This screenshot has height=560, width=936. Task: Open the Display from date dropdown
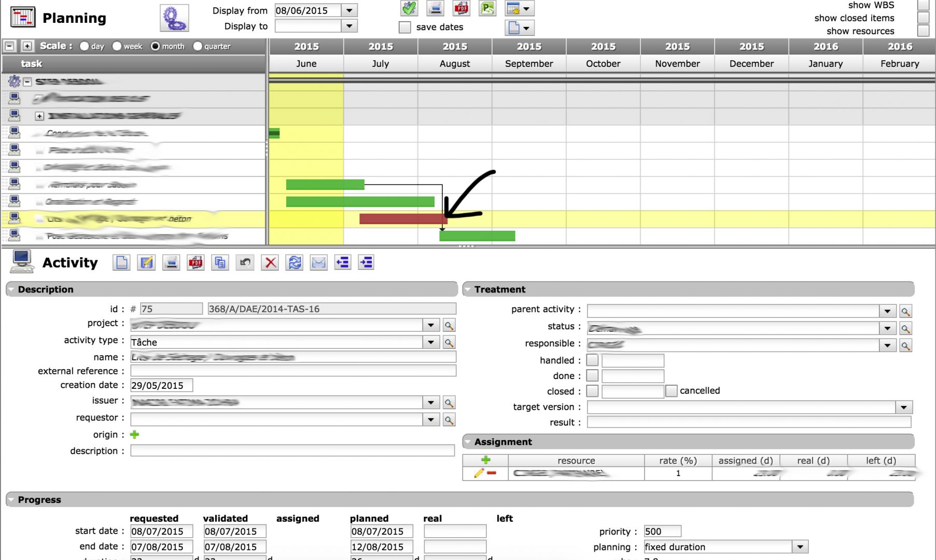(x=350, y=10)
